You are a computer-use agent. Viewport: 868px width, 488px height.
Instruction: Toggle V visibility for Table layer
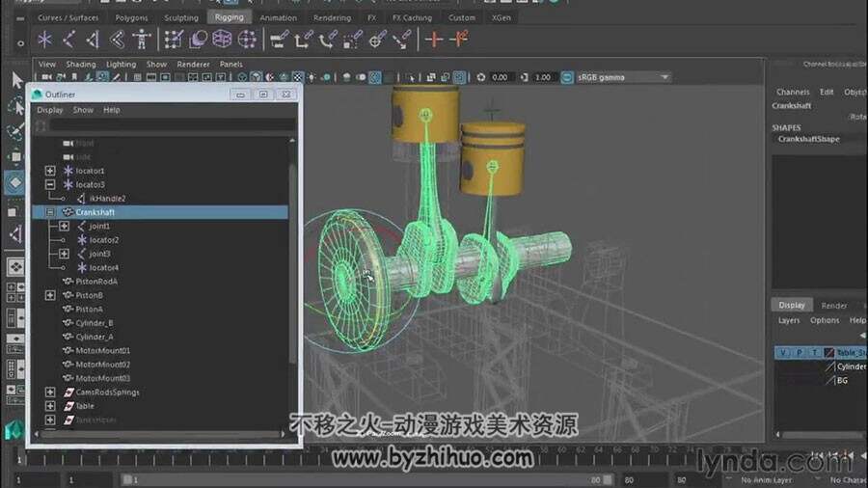[783, 352]
